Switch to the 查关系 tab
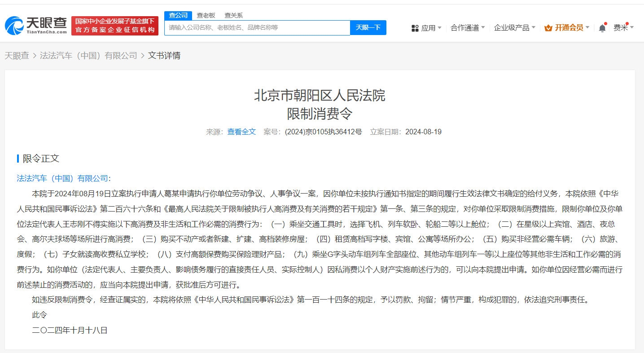The image size is (644, 353). pyautogui.click(x=233, y=15)
